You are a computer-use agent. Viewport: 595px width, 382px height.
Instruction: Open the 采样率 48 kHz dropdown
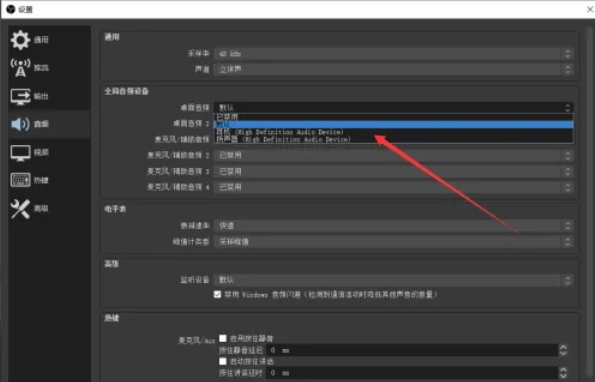[393, 53]
